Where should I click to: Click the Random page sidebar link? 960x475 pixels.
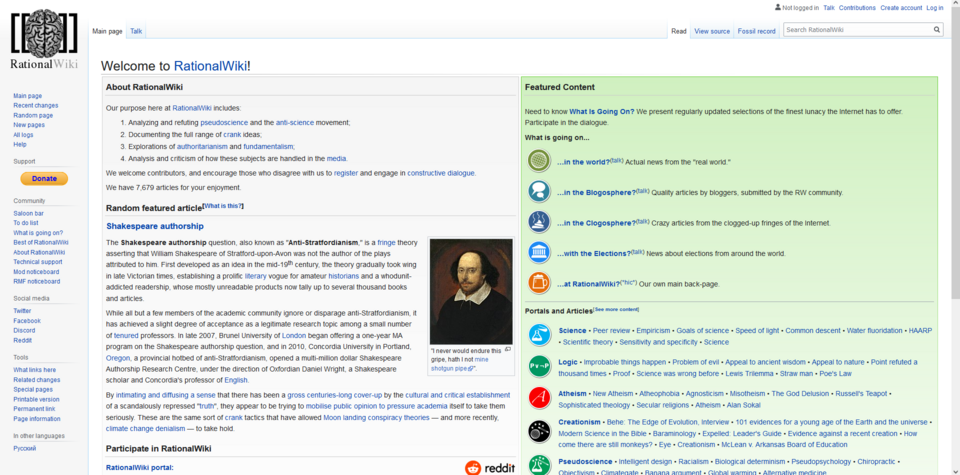pos(33,115)
